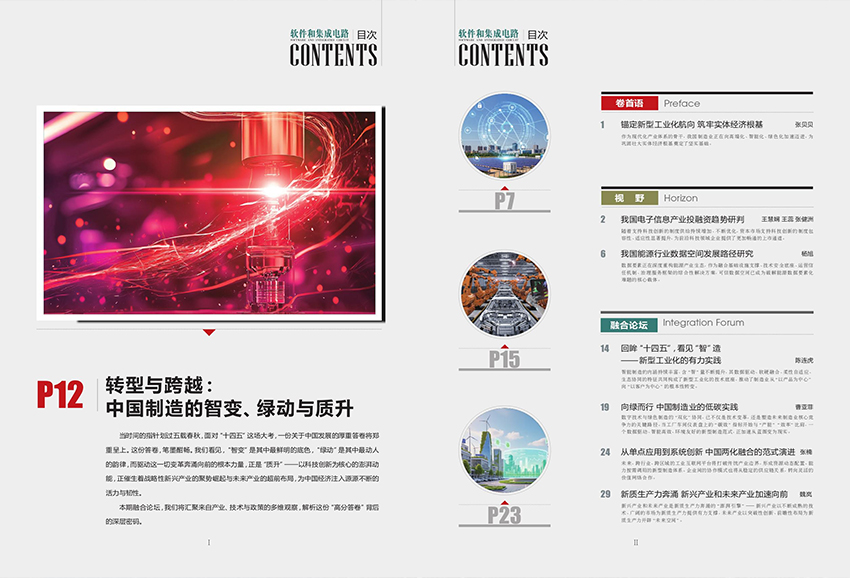Click the red triangle below hero image

point(208,332)
